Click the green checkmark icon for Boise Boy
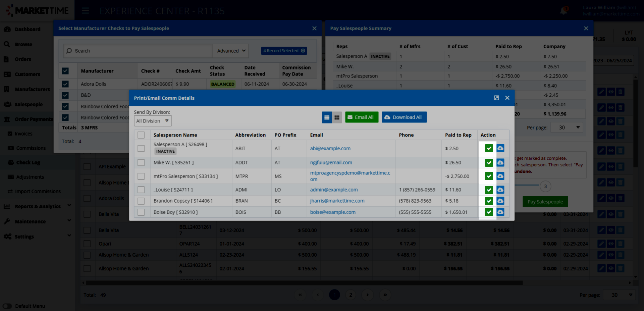The image size is (644, 311). point(489,212)
